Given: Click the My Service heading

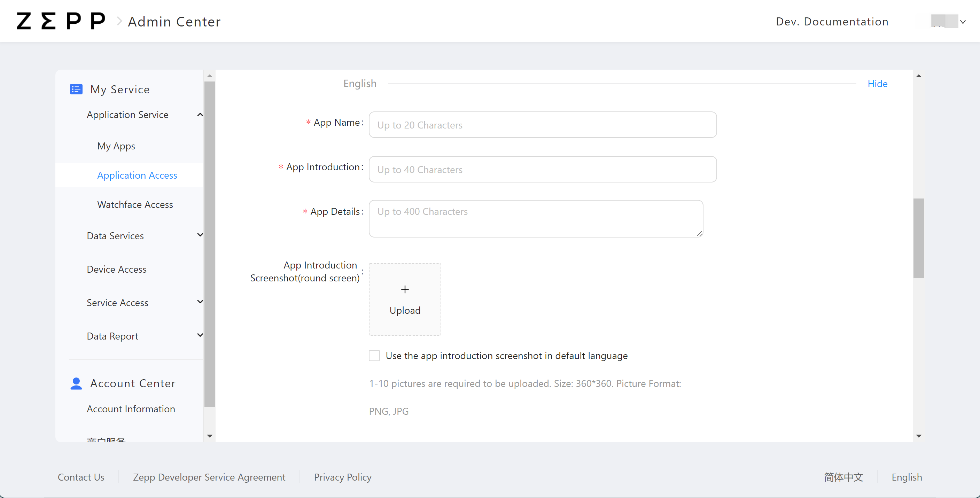Looking at the screenshot, I should tap(120, 90).
